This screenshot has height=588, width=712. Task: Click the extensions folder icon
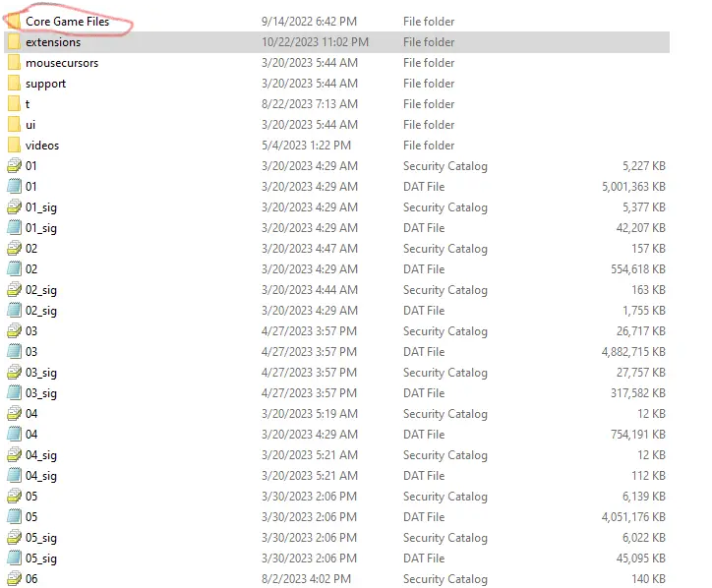14,41
